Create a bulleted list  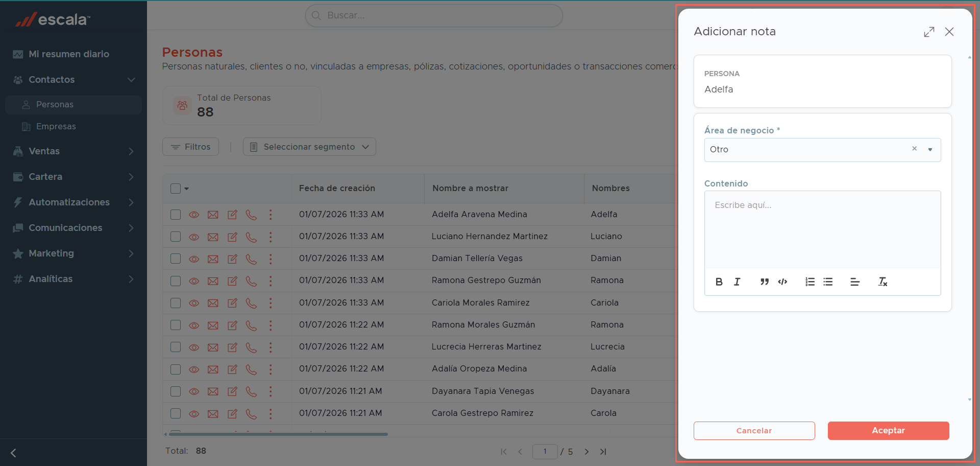828,282
